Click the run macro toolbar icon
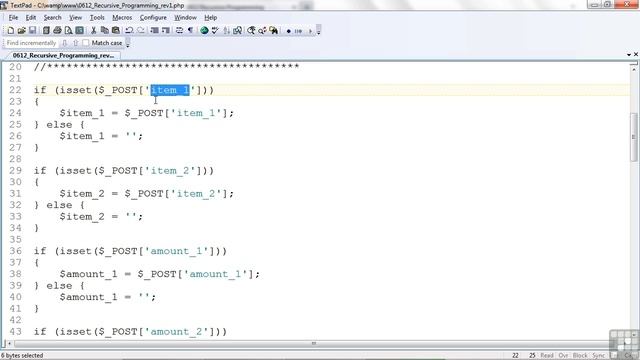The height and width of the screenshot is (360, 640). tap(298, 31)
